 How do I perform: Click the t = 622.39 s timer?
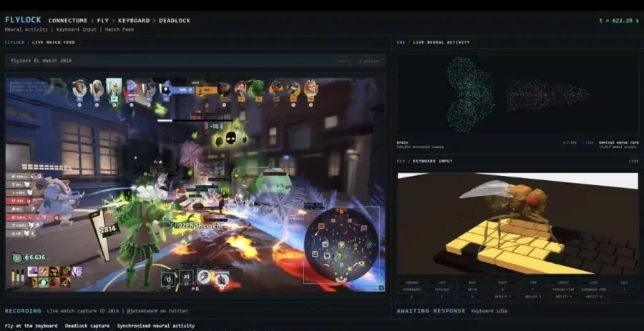pyautogui.click(x=619, y=21)
